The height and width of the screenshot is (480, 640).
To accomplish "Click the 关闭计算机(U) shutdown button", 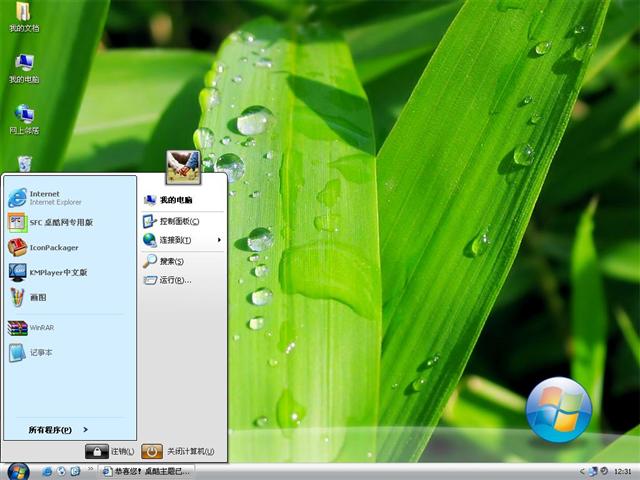I will click(x=178, y=451).
